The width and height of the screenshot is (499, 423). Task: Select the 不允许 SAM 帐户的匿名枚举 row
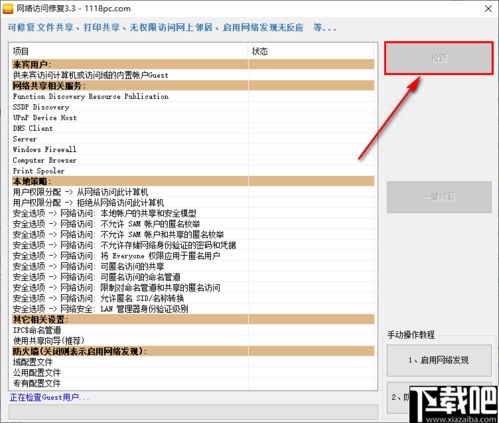point(193,224)
